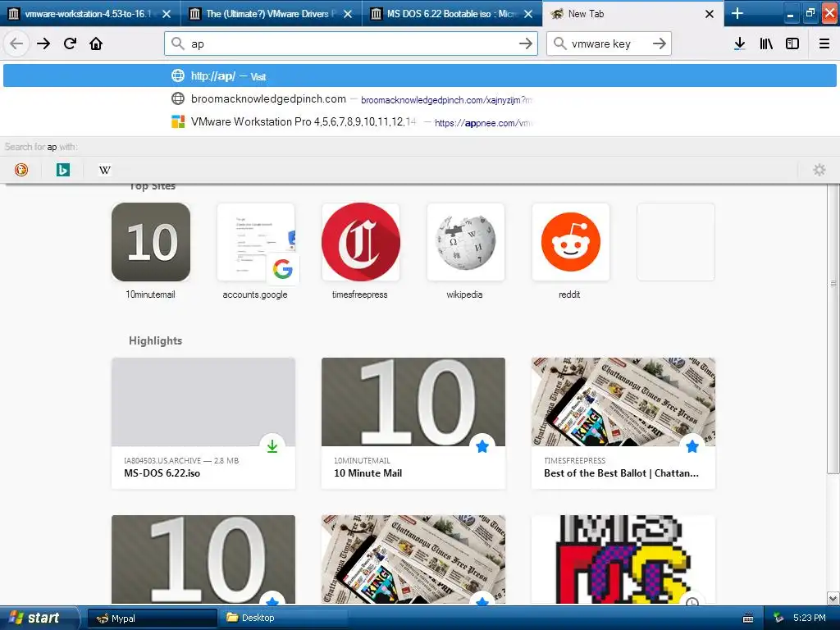The image size is (840, 630).
Task: Open the downloads panel
Action: [x=739, y=43]
